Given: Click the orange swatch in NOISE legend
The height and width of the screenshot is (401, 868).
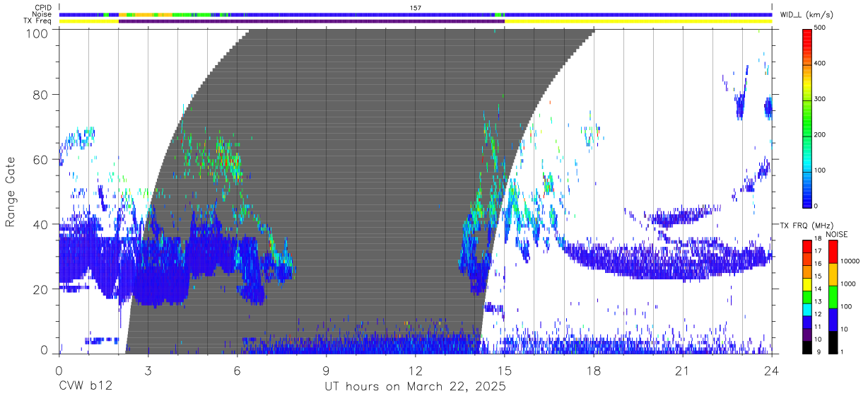Looking at the screenshot, I should tap(832, 274).
